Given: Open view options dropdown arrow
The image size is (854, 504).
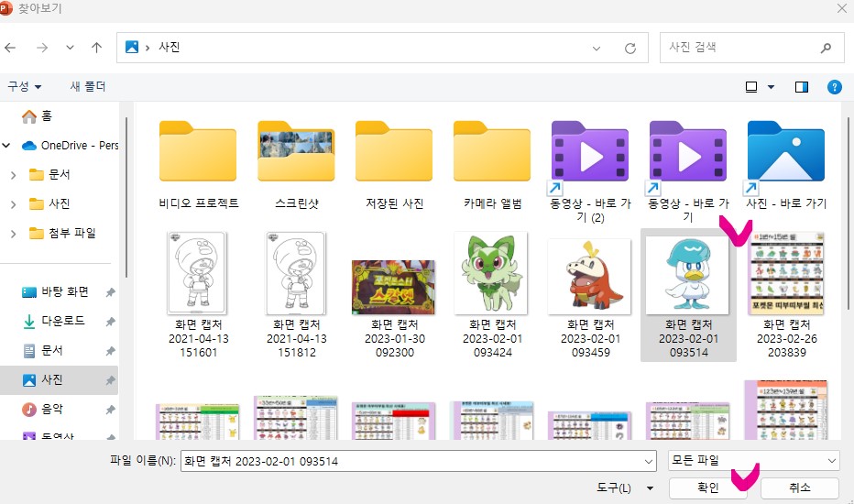Looking at the screenshot, I should [771, 87].
